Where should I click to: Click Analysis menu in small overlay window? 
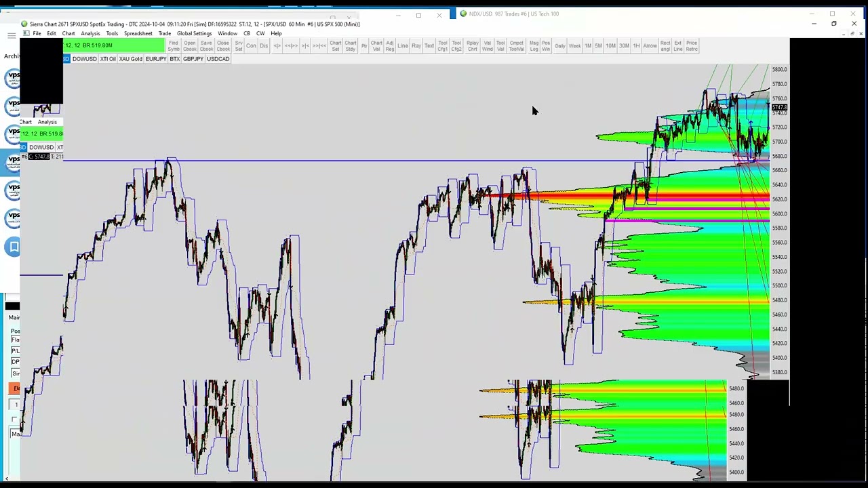coord(47,122)
